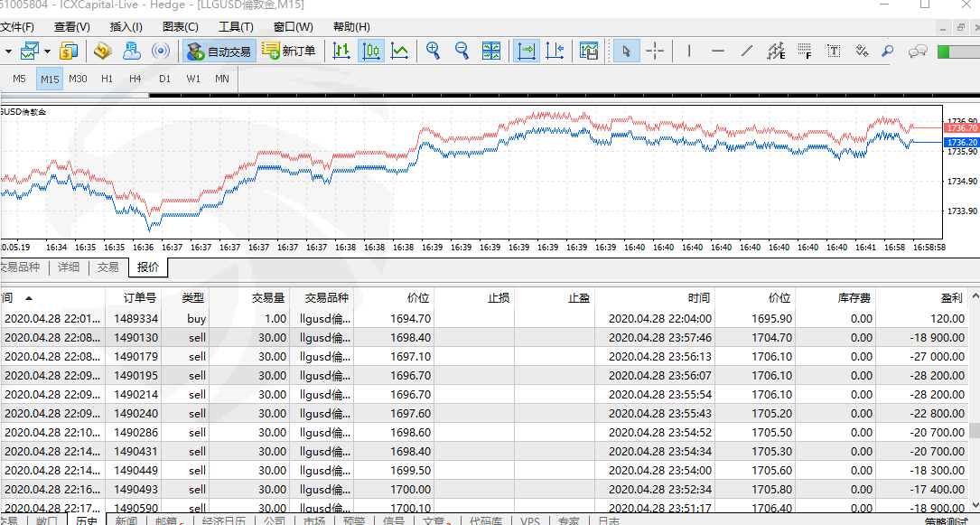Select the crosshair cursor tool
The image size is (980, 525).
click(655, 51)
